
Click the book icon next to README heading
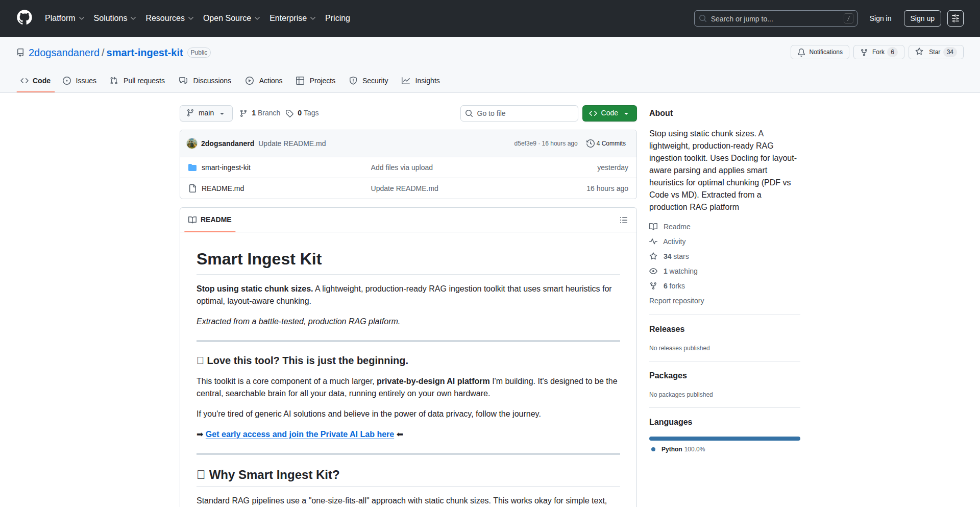click(x=192, y=220)
